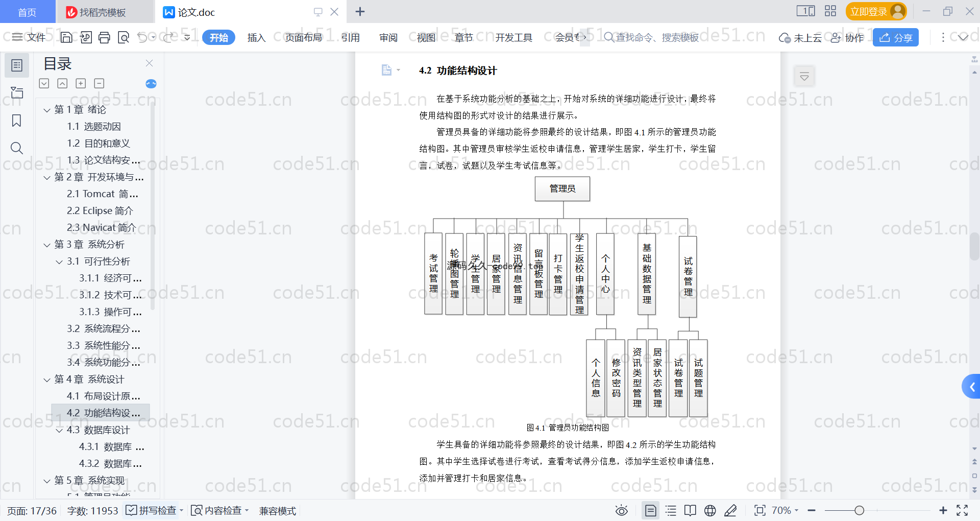The image size is (980, 521).
Task: Click the print icon in toolbar
Action: 104,37
